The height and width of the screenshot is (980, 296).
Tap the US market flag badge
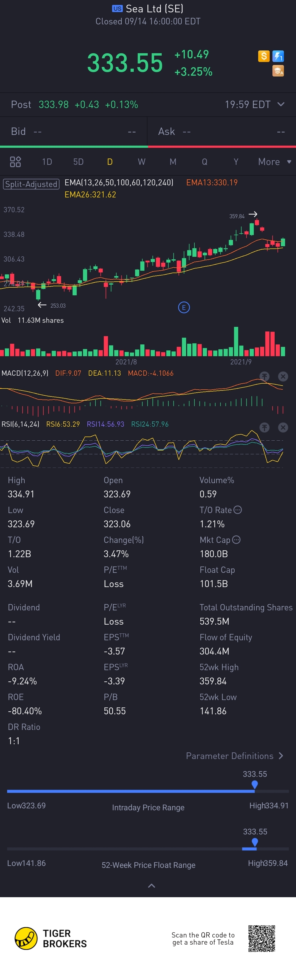pos(117,9)
